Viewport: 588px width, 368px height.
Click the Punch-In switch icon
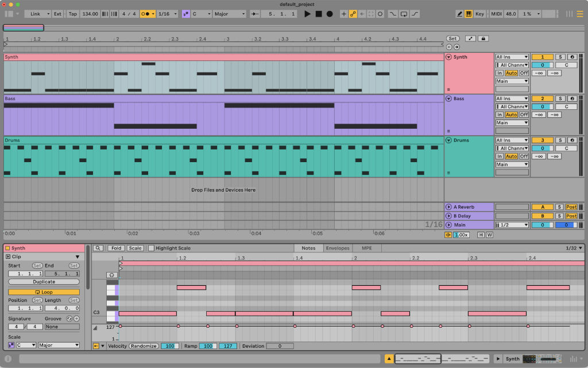coord(393,14)
